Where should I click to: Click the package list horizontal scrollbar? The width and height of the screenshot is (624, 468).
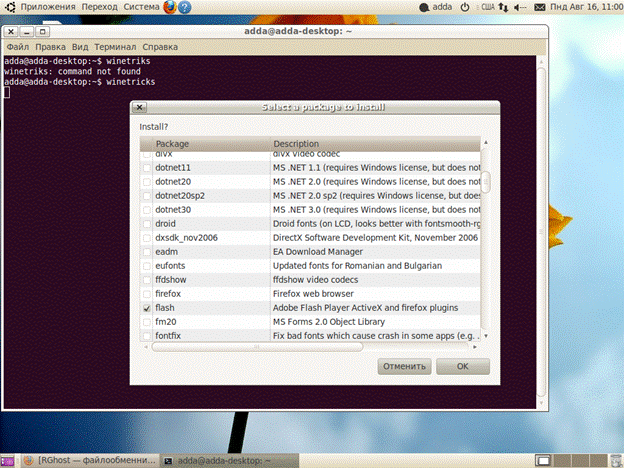(257, 347)
